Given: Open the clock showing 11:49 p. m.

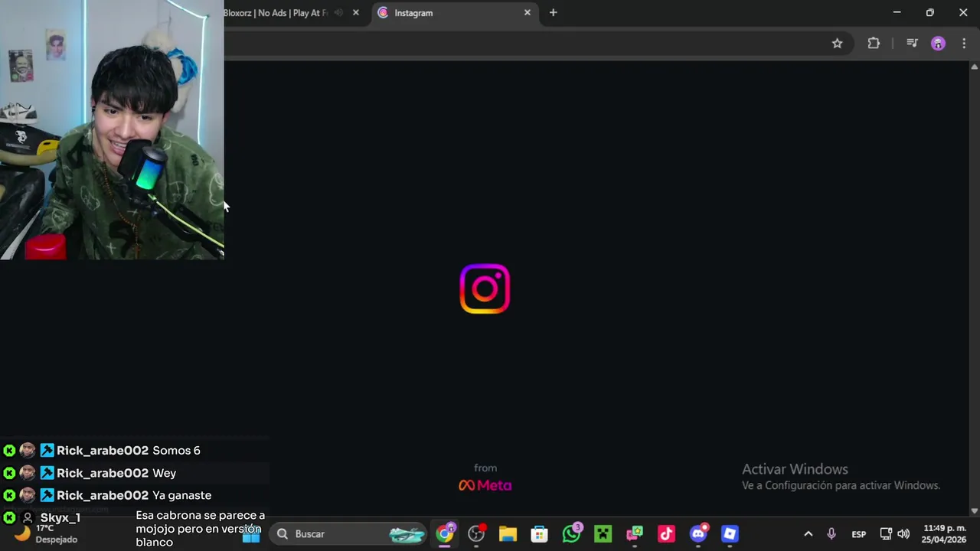Looking at the screenshot, I should [944, 534].
